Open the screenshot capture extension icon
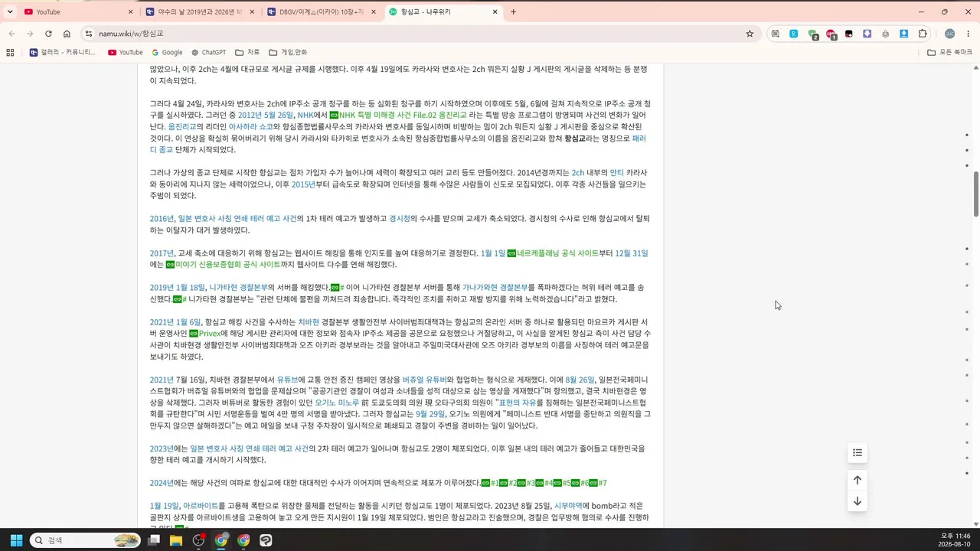The image size is (980, 551). point(775,34)
